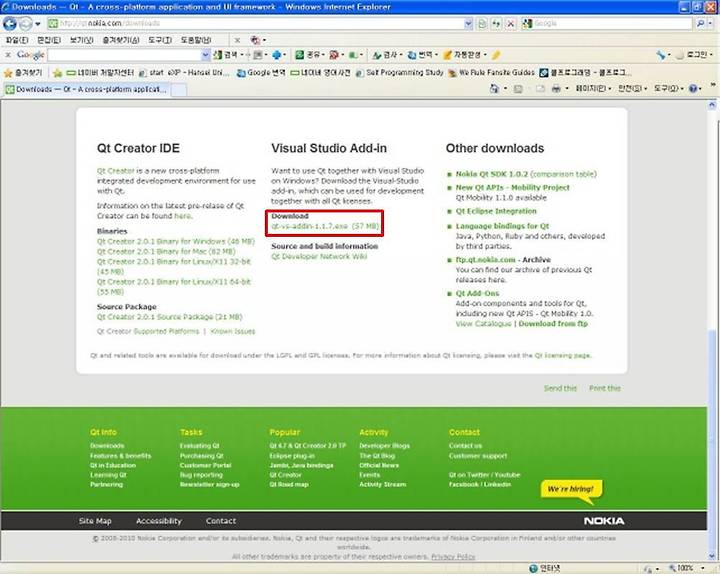Open the 즐겨찾기(A) menu
Screen dimensions: 720x574
coord(121,40)
